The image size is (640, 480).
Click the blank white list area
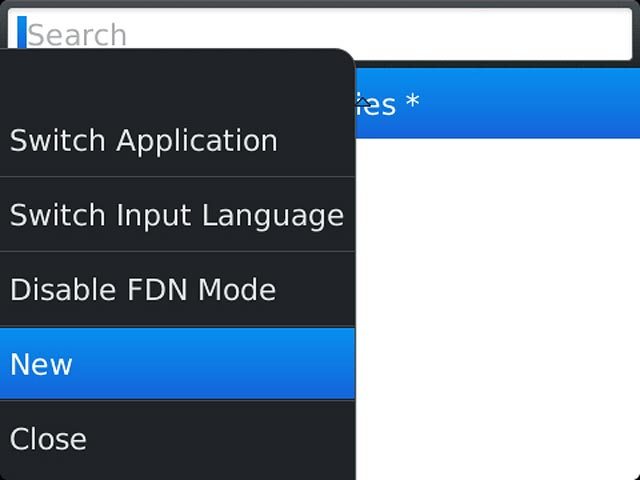[498, 309]
